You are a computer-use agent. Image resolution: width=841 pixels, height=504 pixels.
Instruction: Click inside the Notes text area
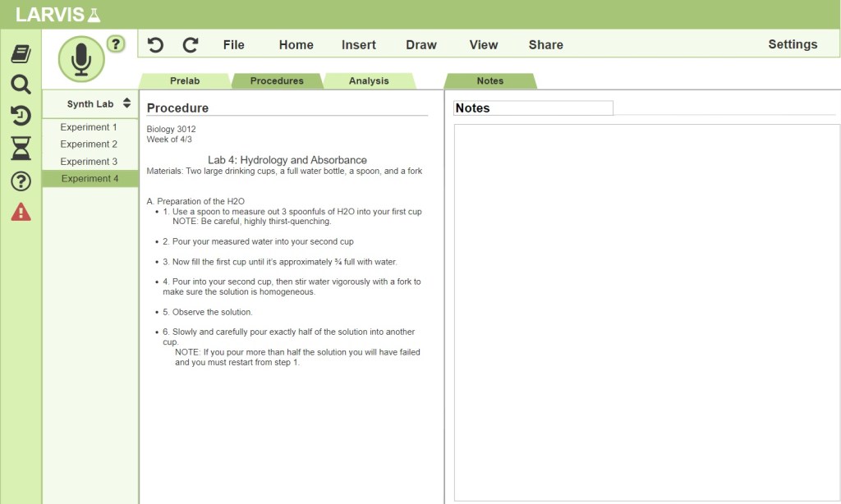[646, 312]
